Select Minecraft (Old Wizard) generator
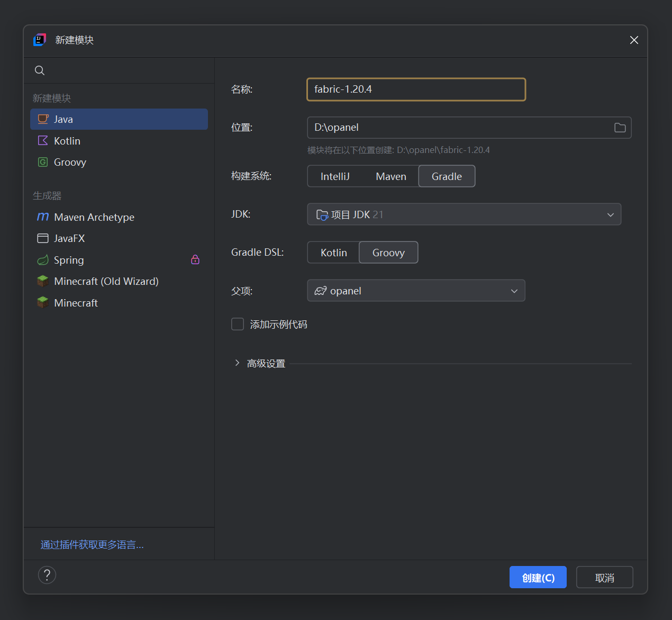672x620 pixels. pos(106,281)
